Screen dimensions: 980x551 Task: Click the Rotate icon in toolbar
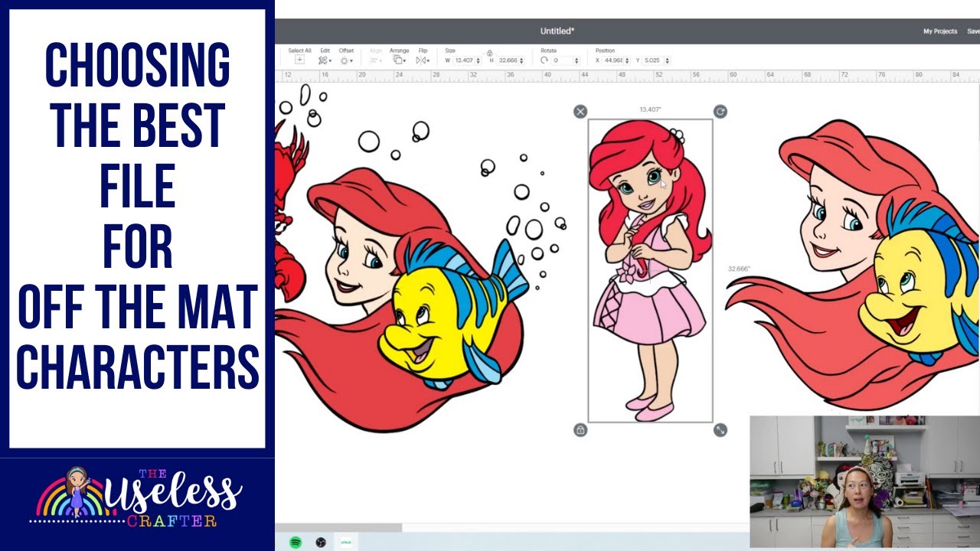[x=544, y=60]
